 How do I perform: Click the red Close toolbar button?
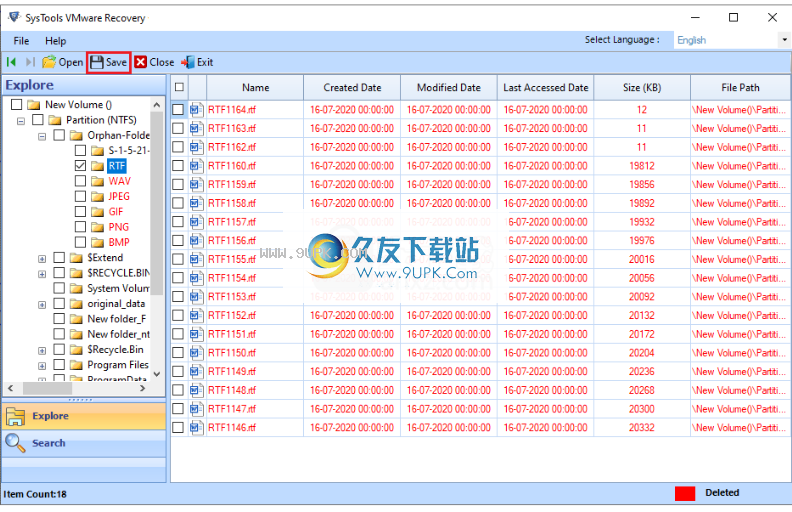pos(154,63)
